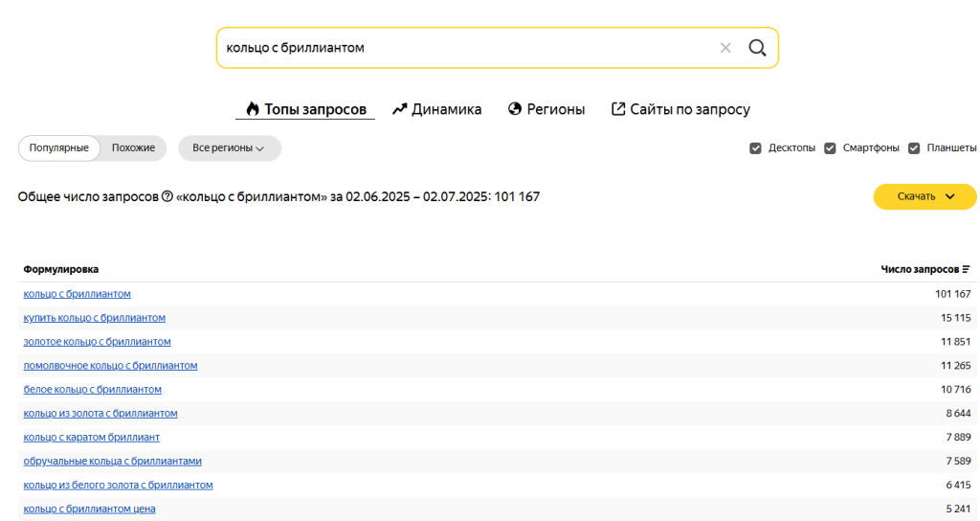This screenshot has height=521, width=980.
Task: Open link купить кольцо с бриллиантом
Action: tap(95, 318)
